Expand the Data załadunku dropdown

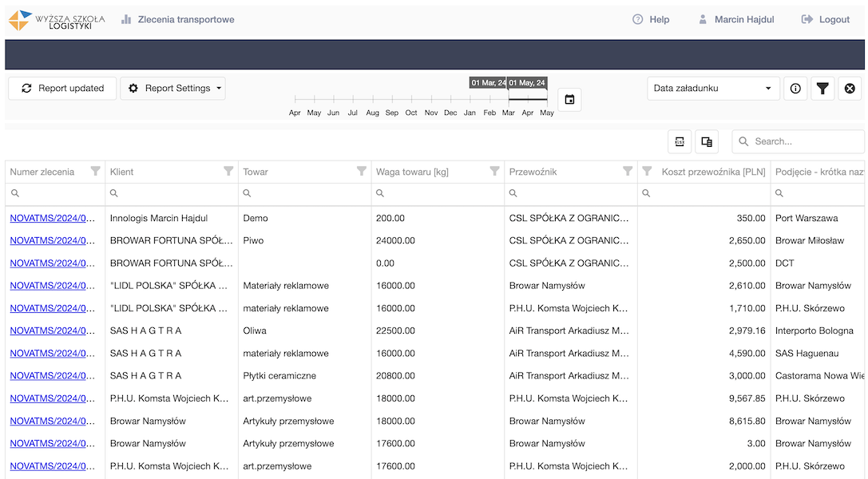[x=713, y=89]
